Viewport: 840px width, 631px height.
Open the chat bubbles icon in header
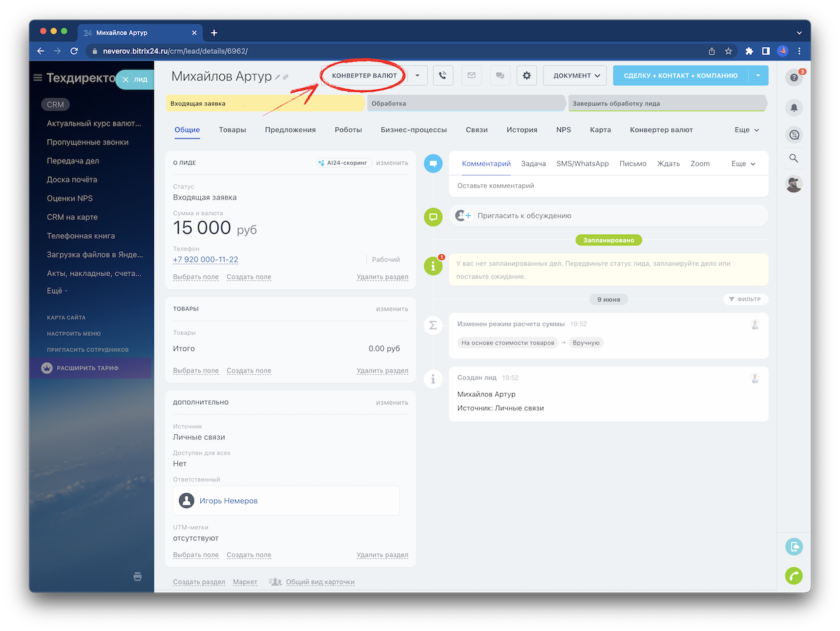(x=499, y=75)
